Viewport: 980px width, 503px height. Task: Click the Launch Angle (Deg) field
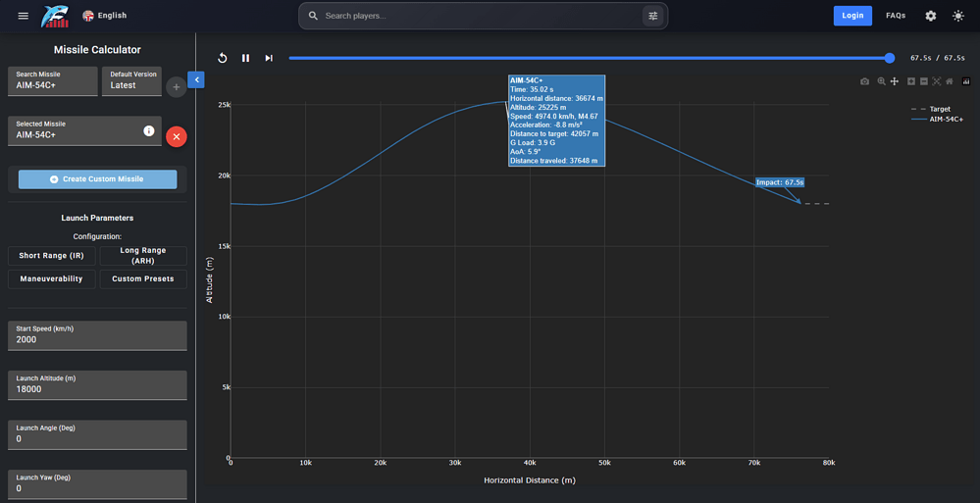click(x=97, y=435)
